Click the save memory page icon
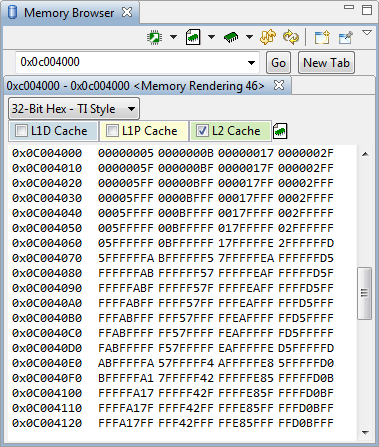The image size is (379, 447). click(193, 37)
